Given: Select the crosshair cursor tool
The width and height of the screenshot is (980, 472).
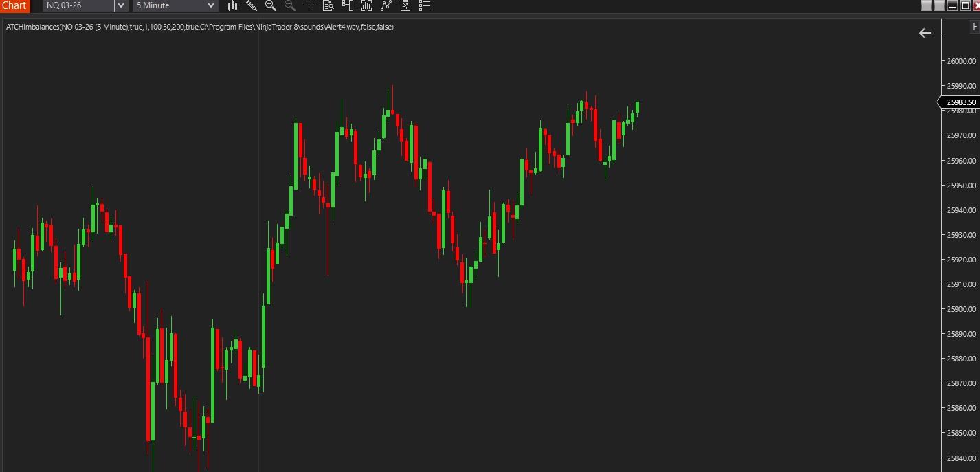Looking at the screenshot, I should [x=309, y=5].
